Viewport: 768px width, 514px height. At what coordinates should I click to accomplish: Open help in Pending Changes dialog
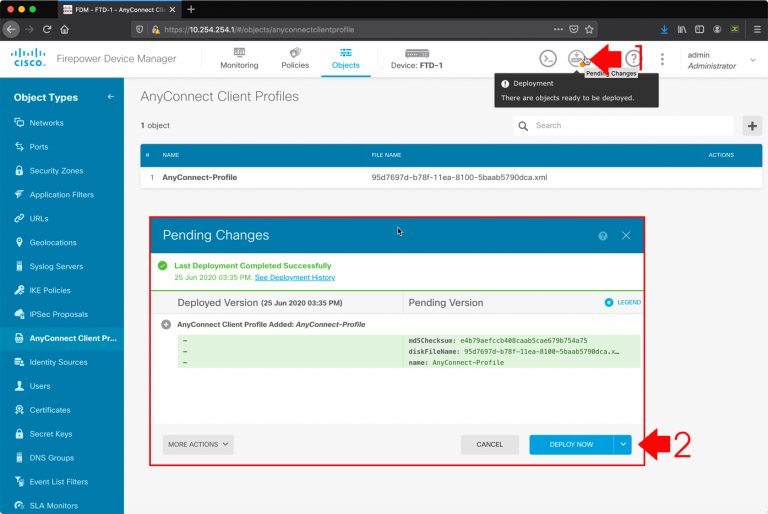602,236
